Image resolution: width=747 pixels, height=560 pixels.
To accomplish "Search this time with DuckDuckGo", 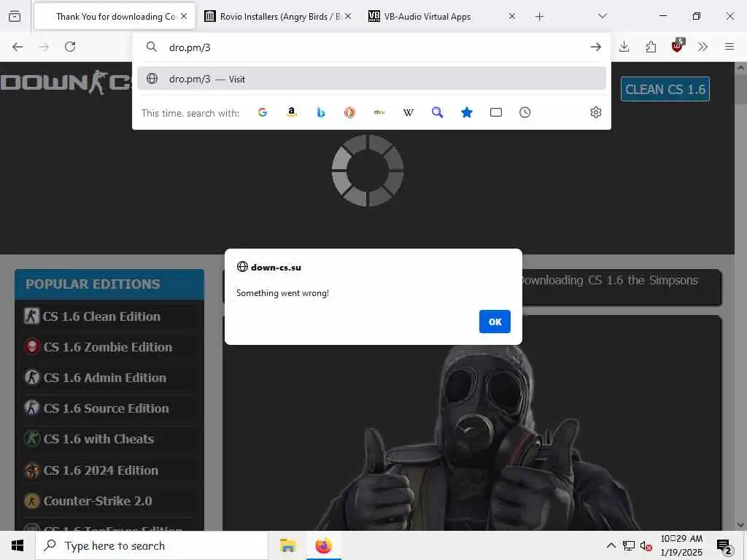I will (x=349, y=112).
